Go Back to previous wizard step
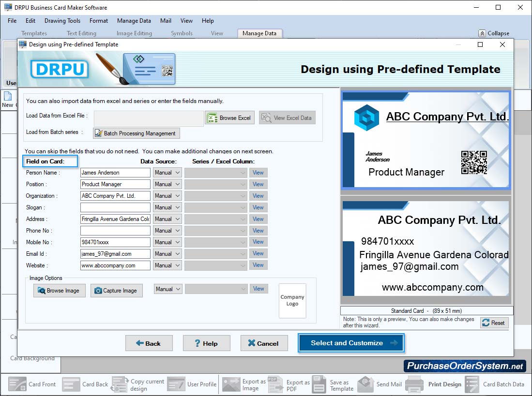Viewport: 532px width, 396px height. [x=149, y=343]
